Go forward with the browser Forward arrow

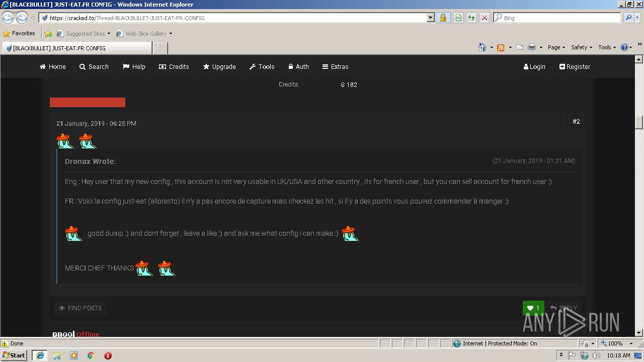point(22,18)
